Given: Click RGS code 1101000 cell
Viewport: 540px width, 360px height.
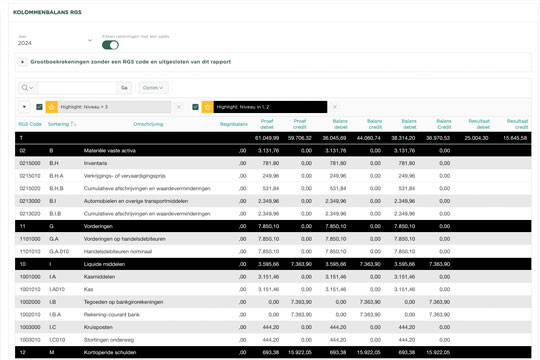Looking at the screenshot, I should pyautogui.click(x=30, y=239).
